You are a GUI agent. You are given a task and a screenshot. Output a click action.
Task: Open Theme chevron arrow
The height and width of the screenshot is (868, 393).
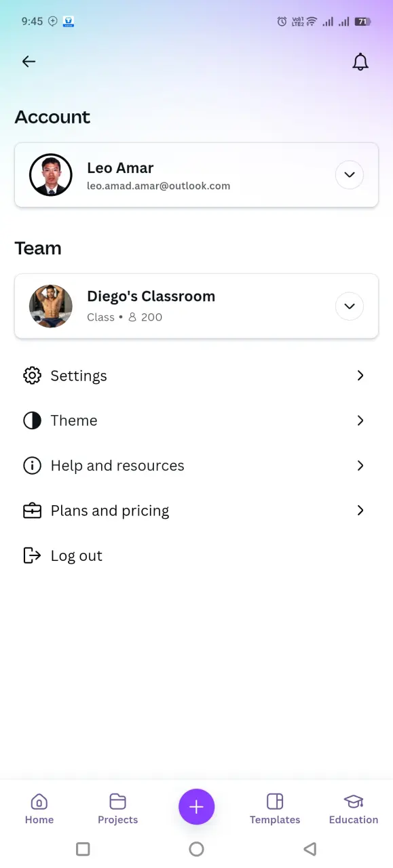click(360, 420)
